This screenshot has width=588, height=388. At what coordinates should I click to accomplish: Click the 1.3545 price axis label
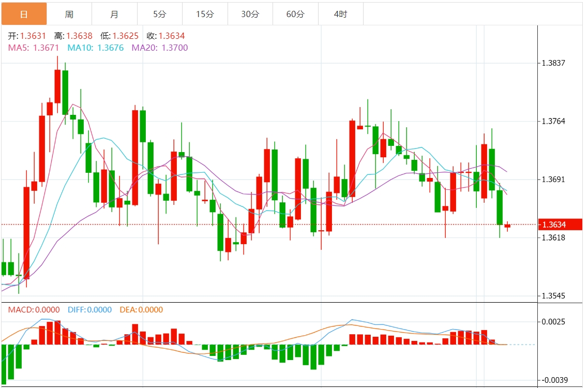point(553,296)
